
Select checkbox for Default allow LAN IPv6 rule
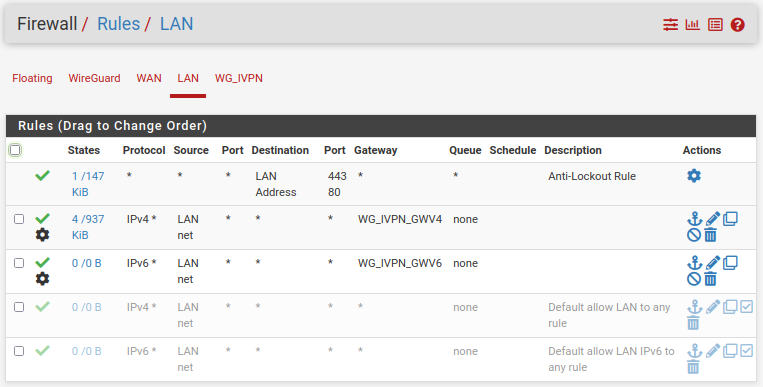19,351
